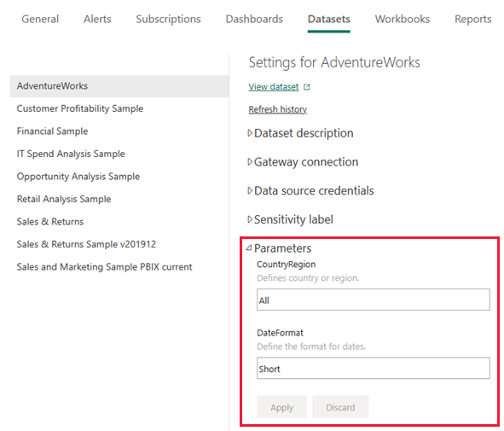Click the external link icon beside View dataset
Viewport: 504px width, 431px height.
click(x=307, y=87)
